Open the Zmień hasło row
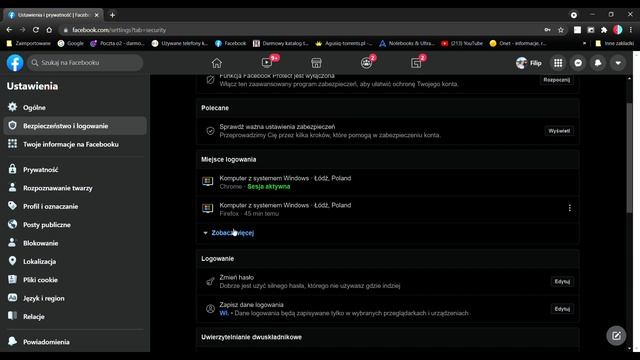 click(x=387, y=281)
